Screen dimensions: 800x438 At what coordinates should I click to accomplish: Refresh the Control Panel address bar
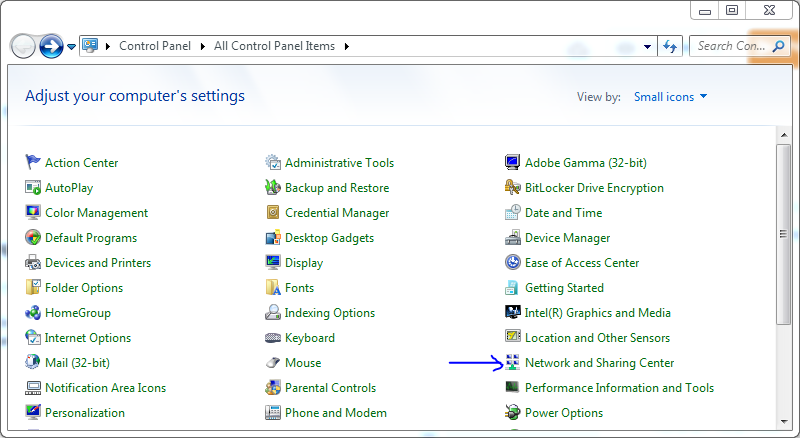pyautogui.click(x=670, y=46)
